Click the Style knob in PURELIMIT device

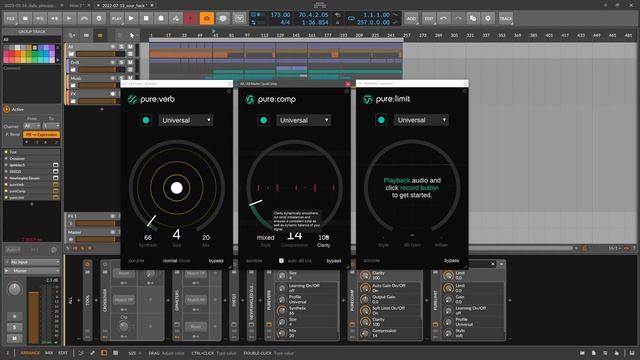pyautogui.click(x=449, y=333)
